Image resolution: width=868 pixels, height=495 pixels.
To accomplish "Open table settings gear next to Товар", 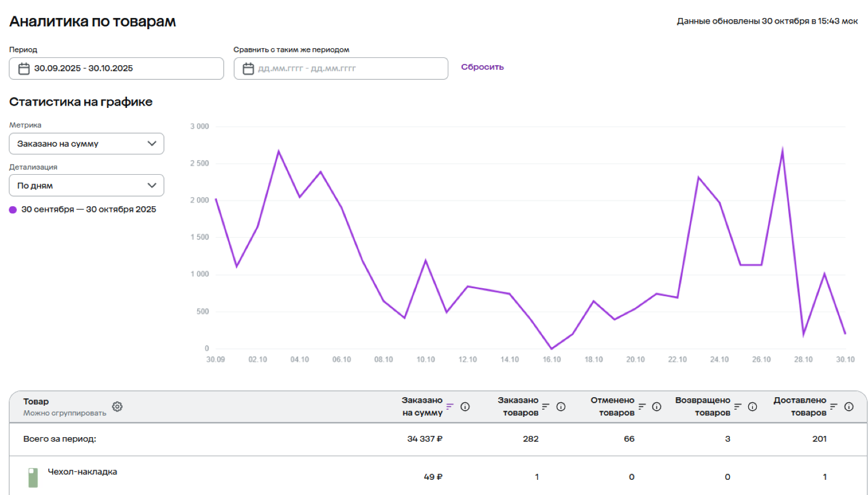I will click(x=117, y=407).
